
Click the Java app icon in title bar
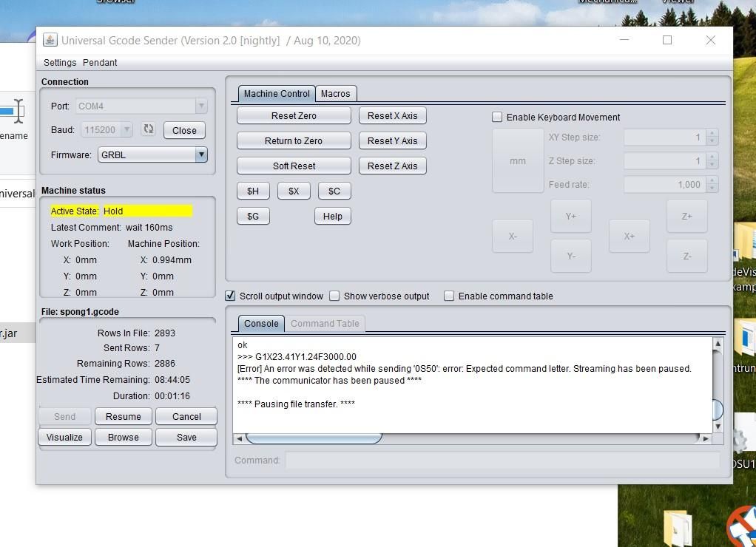pos(50,40)
